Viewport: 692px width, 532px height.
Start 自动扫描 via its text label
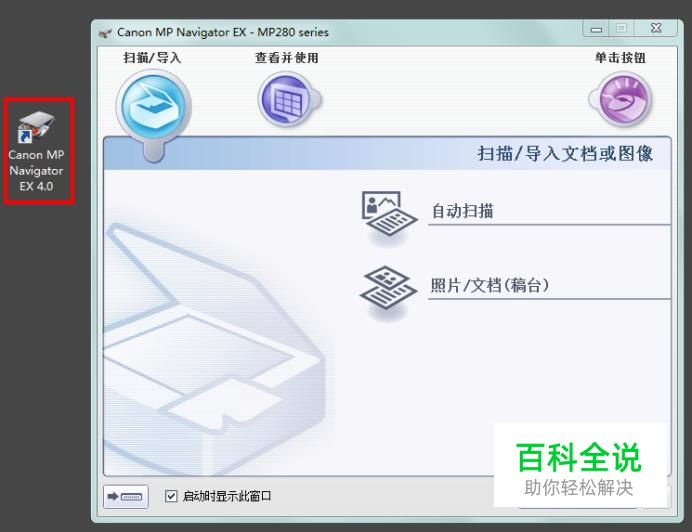coord(462,211)
